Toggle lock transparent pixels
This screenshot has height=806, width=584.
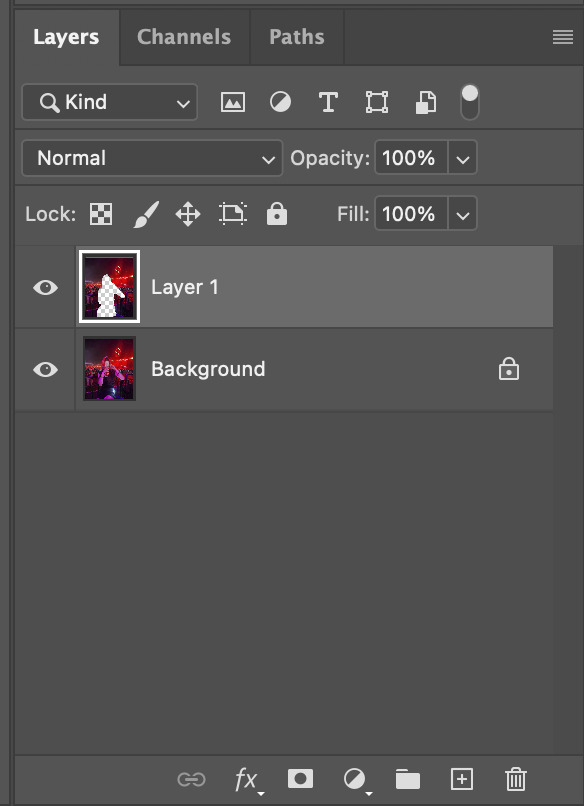tap(101, 214)
